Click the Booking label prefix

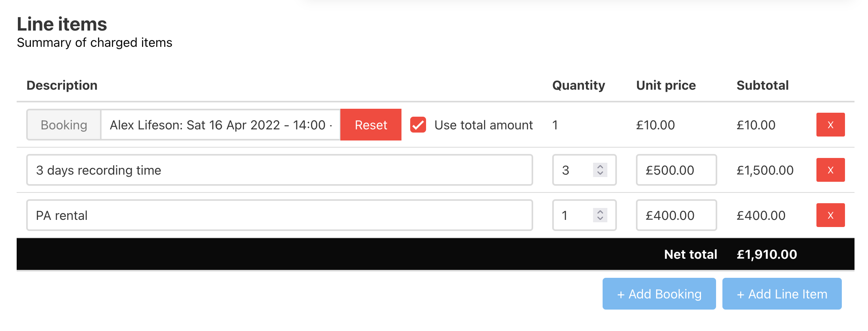[64, 125]
